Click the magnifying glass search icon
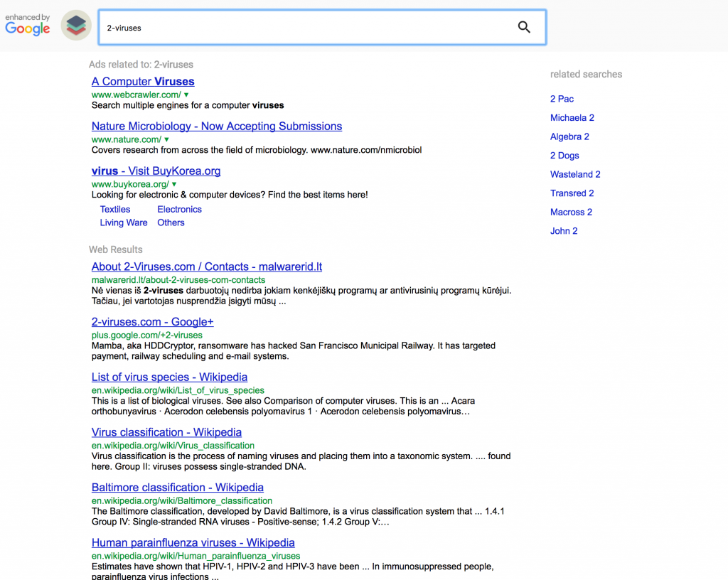The image size is (728, 580). pyautogui.click(x=524, y=28)
